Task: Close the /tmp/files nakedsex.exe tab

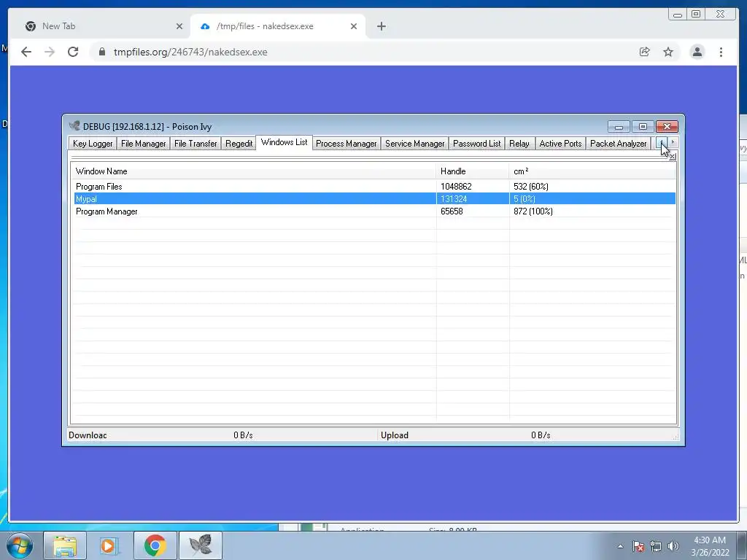Action: pos(354,26)
